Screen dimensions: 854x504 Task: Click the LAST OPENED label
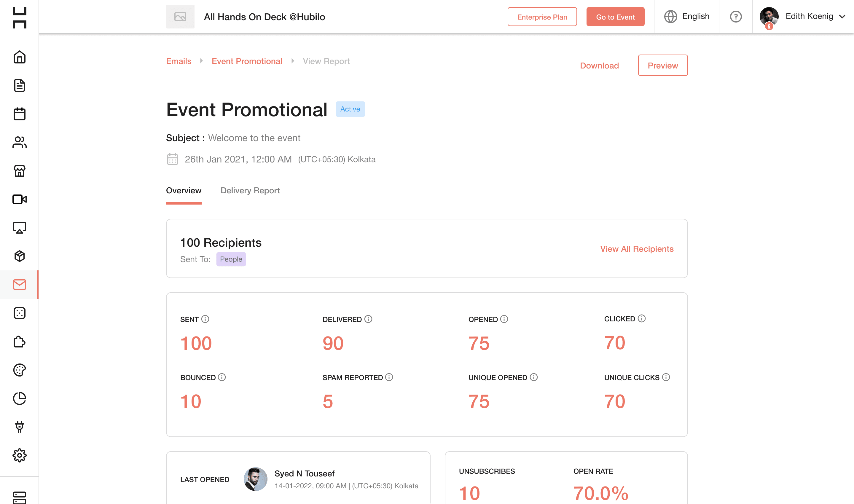pos(205,480)
